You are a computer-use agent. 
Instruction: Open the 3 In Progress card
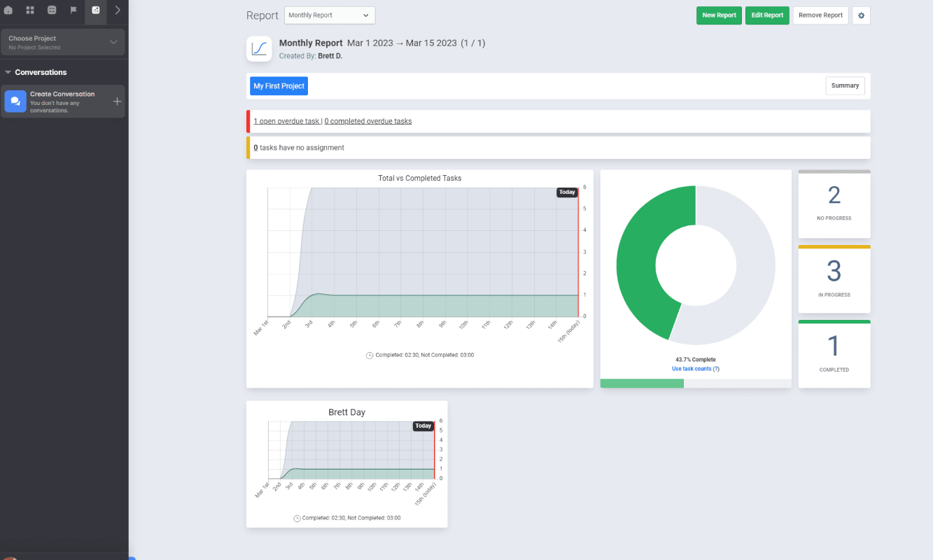pos(834,279)
